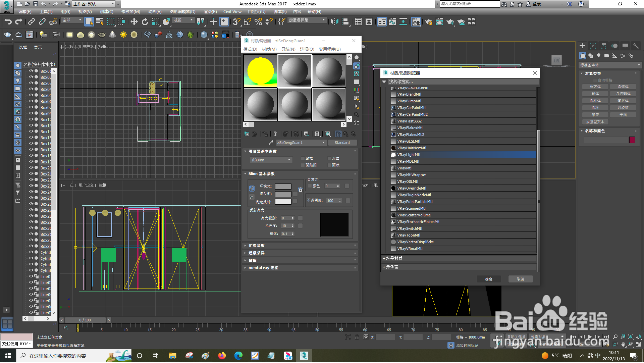Toggle visibility eye of Box24

pyautogui.click(x=31, y=192)
